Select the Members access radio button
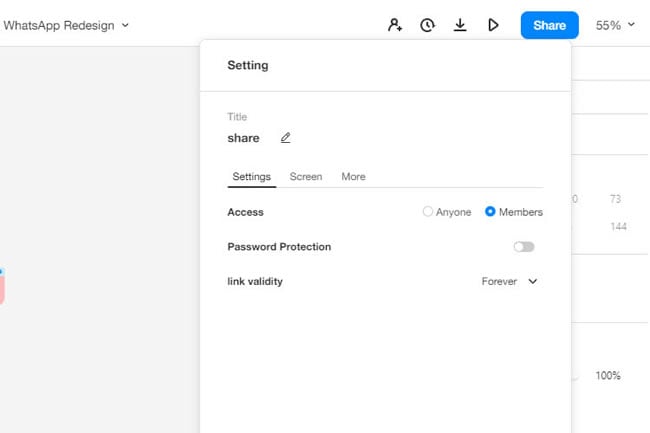Viewport: 650px width, 433px height. tap(490, 211)
